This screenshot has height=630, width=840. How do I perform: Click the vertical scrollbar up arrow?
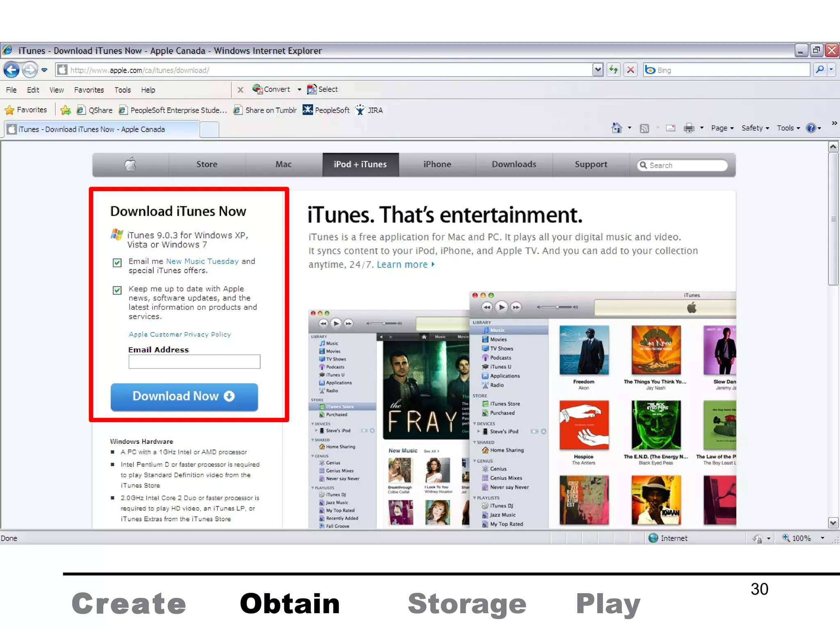pos(833,147)
